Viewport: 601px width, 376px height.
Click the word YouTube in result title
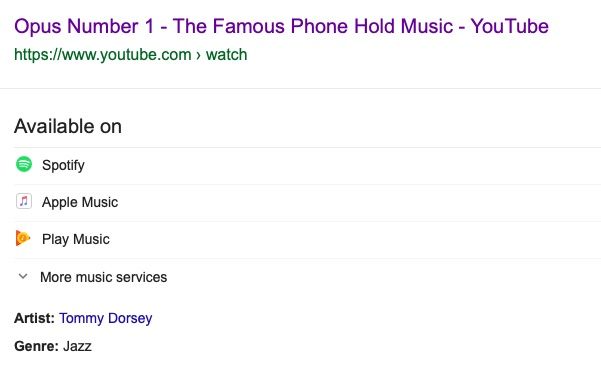tap(509, 26)
